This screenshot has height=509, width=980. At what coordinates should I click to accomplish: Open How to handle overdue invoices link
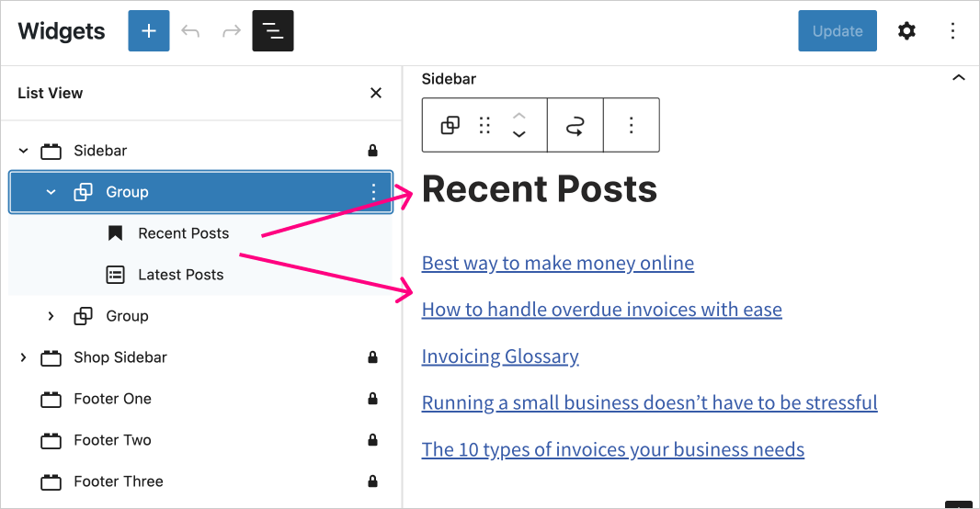(x=602, y=309)
